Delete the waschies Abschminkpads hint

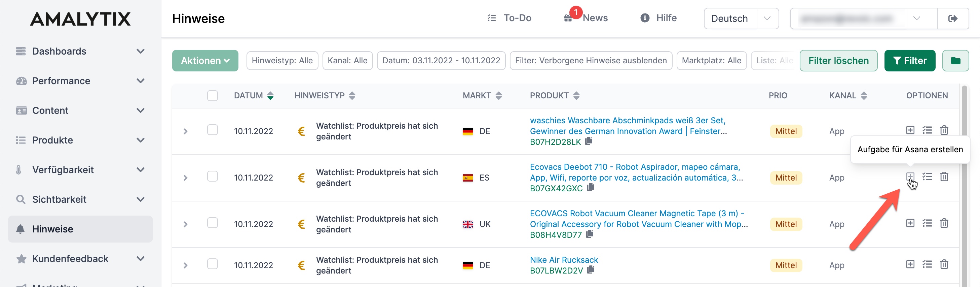[x=944, y=130]
